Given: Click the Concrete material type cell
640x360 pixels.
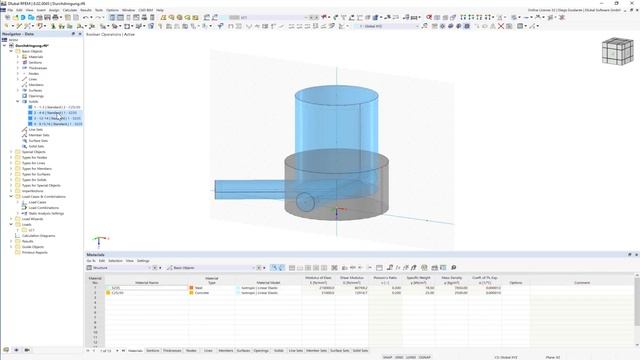Looking at the screenshot, I should [x=211, y=293].
